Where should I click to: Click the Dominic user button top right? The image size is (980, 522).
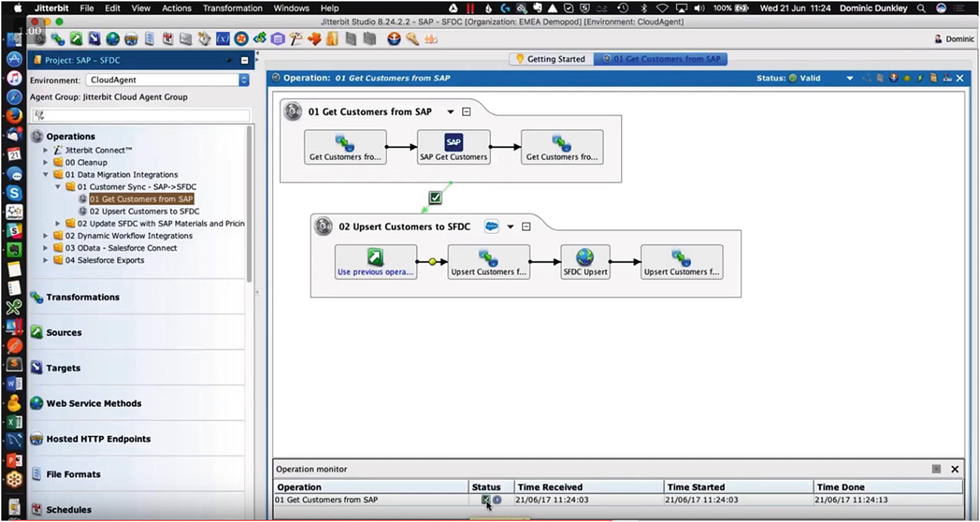954,39
